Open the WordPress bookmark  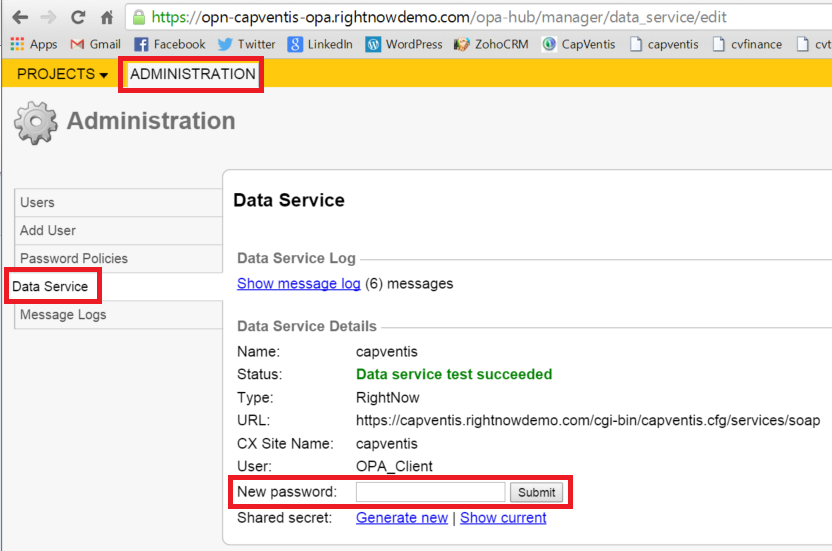tap(404, 44)
